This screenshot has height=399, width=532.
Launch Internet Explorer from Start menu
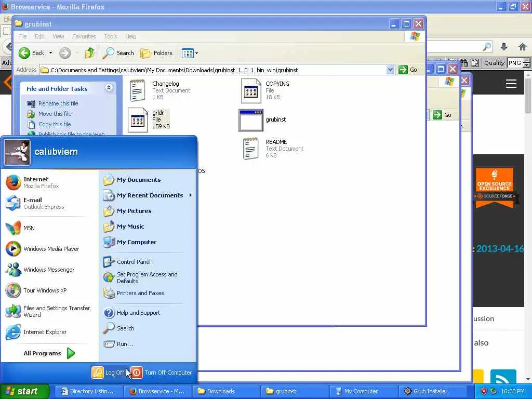click(x=49, y=332)
